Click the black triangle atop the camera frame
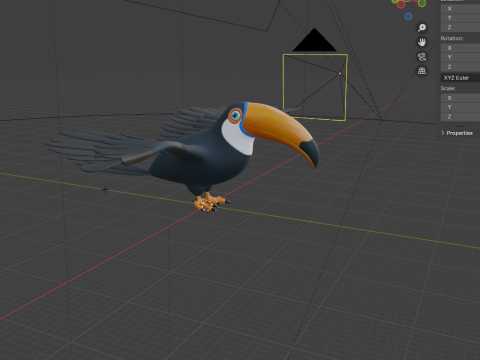This screenshot has height=360, width=480. 314,40
